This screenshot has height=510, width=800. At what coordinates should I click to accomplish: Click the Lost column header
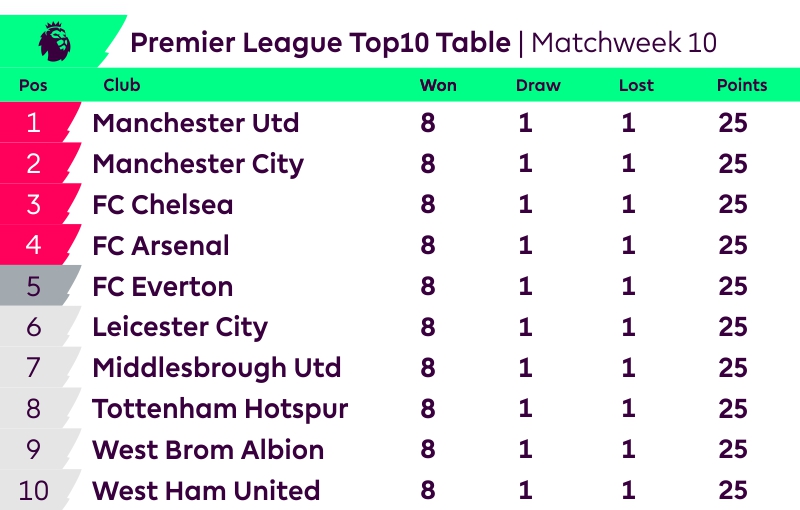coord(636,85)
